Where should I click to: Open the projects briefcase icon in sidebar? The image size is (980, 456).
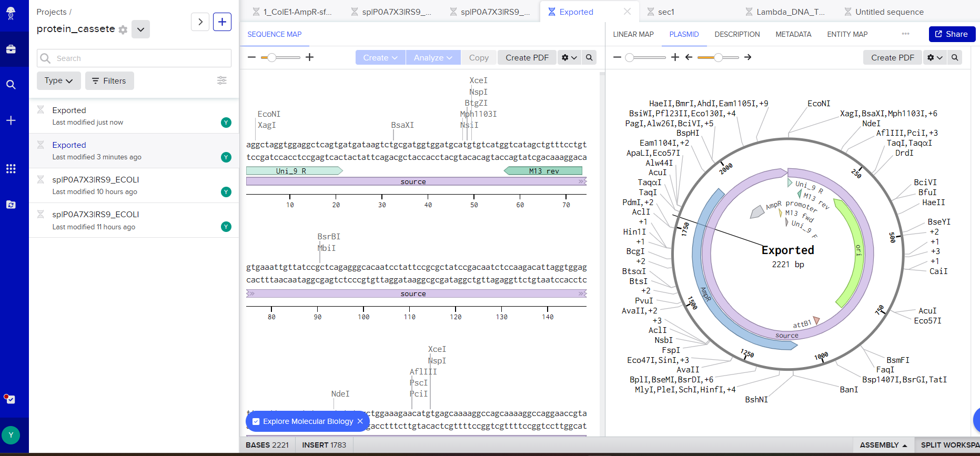11,49
